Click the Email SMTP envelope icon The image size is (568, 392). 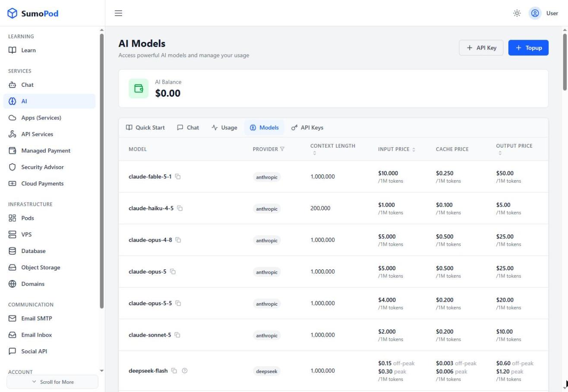[x=13, y=318]
